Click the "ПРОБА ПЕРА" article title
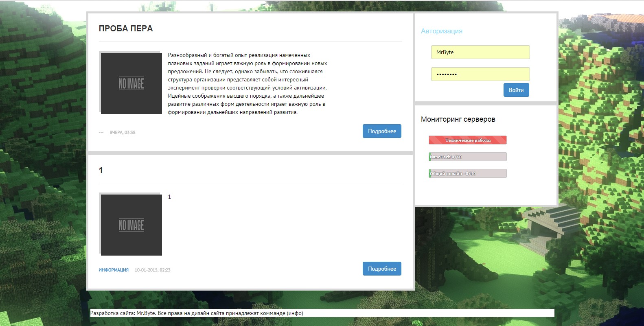 [x=125, y=28]
